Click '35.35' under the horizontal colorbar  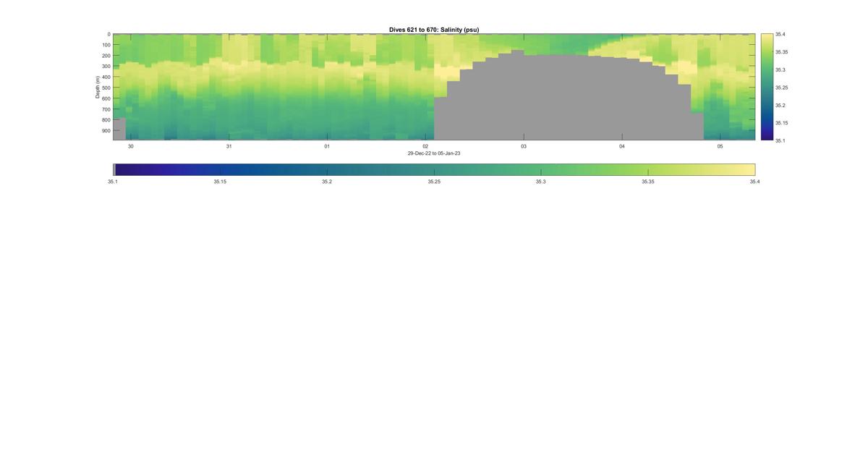(648, 182)
